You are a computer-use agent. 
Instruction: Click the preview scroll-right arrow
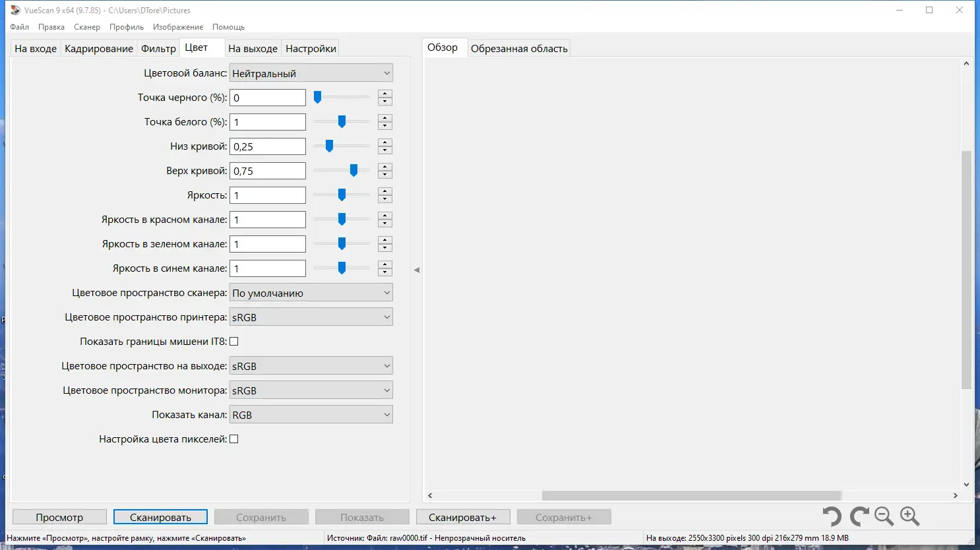pyautogui.click(x=955, y=495)
